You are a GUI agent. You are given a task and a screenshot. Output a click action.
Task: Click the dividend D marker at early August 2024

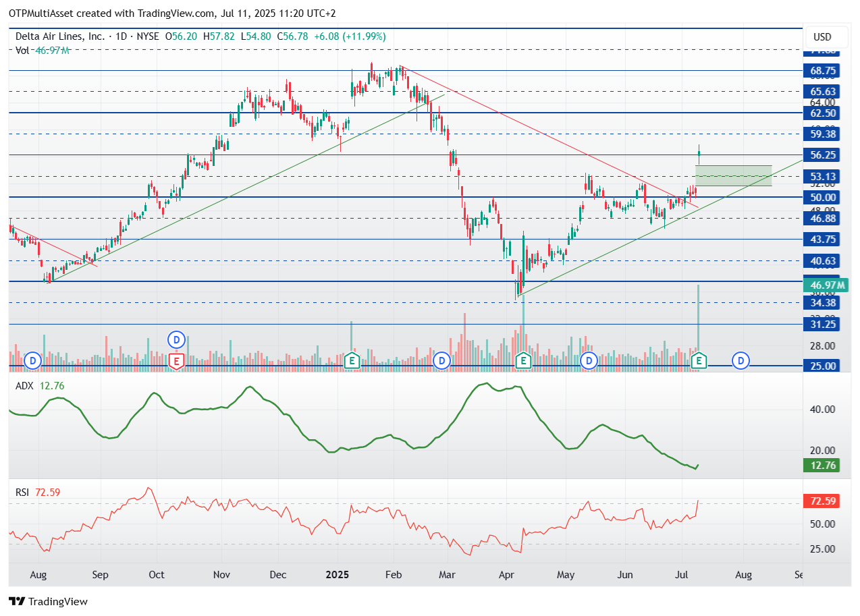[32, 361]
